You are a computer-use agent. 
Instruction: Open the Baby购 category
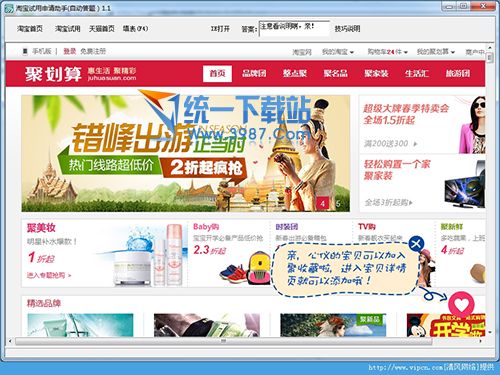tap(206, 227)
